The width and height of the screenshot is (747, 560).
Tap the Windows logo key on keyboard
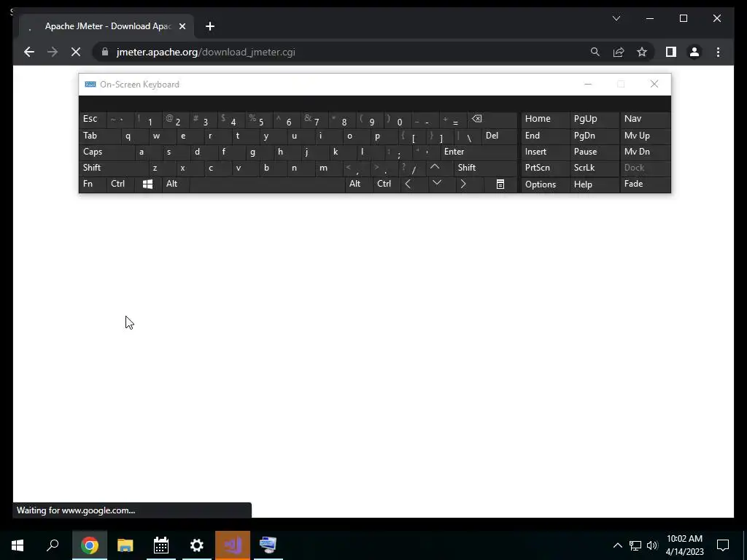[147, 184]
